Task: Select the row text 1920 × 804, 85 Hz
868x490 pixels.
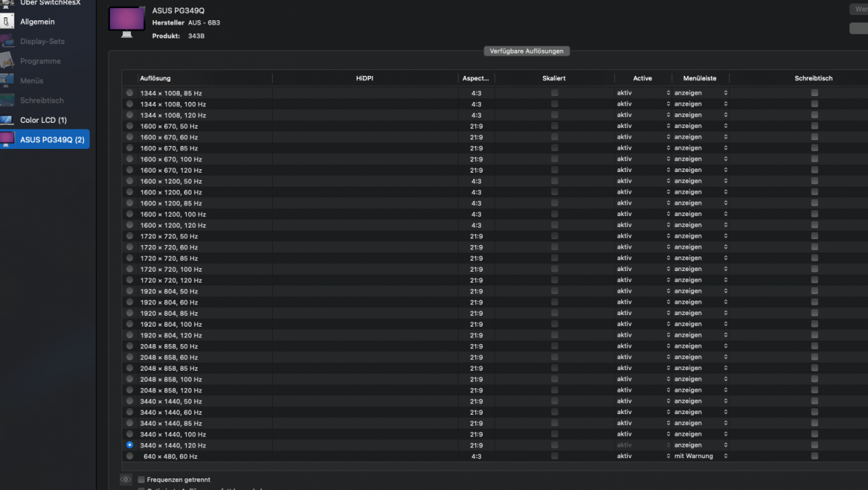Action: tap(169, 313)
